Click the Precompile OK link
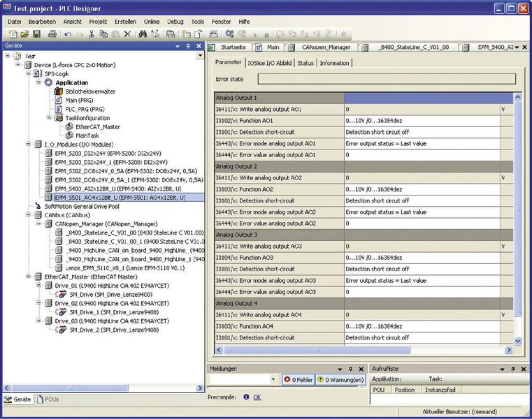 click(x=257, y=397)
